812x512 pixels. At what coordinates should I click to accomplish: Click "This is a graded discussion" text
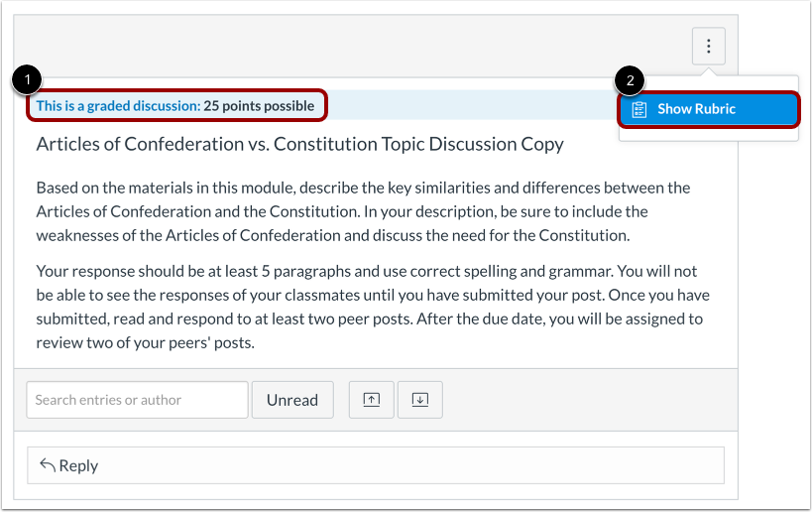[x=118, y=106]
